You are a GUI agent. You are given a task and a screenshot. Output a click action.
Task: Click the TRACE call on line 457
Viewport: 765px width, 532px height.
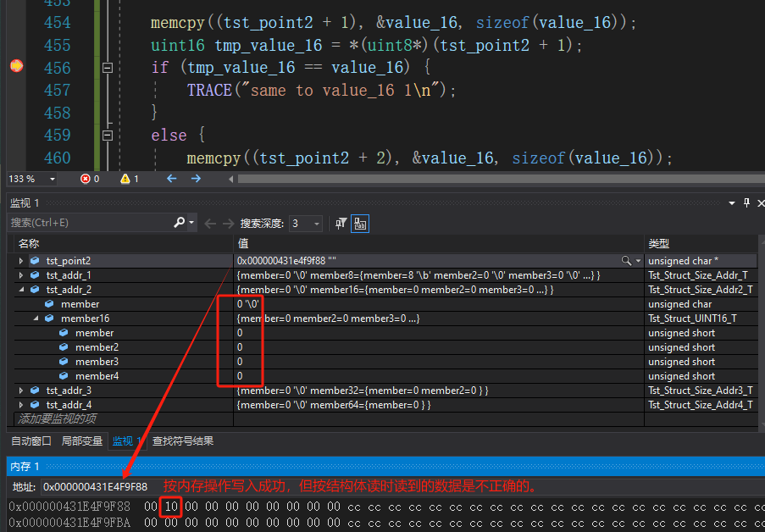pos(209,91)
